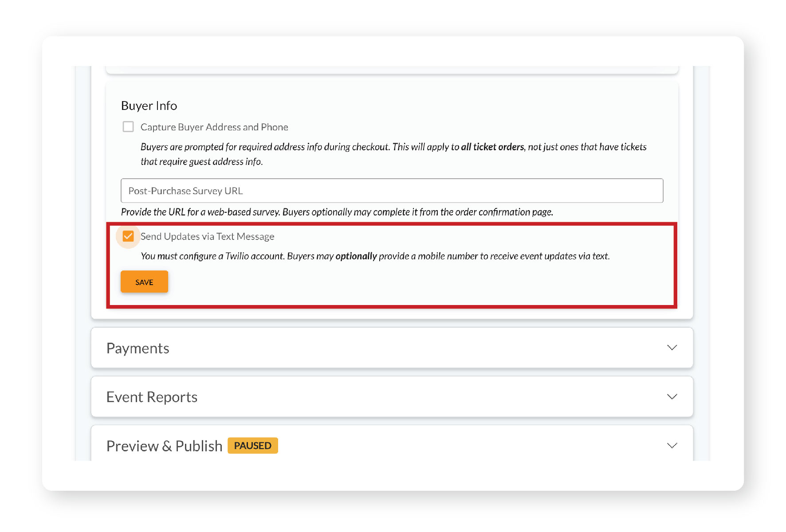Select the Capture Buyer Address and Phone label

[x=214, y=127]
